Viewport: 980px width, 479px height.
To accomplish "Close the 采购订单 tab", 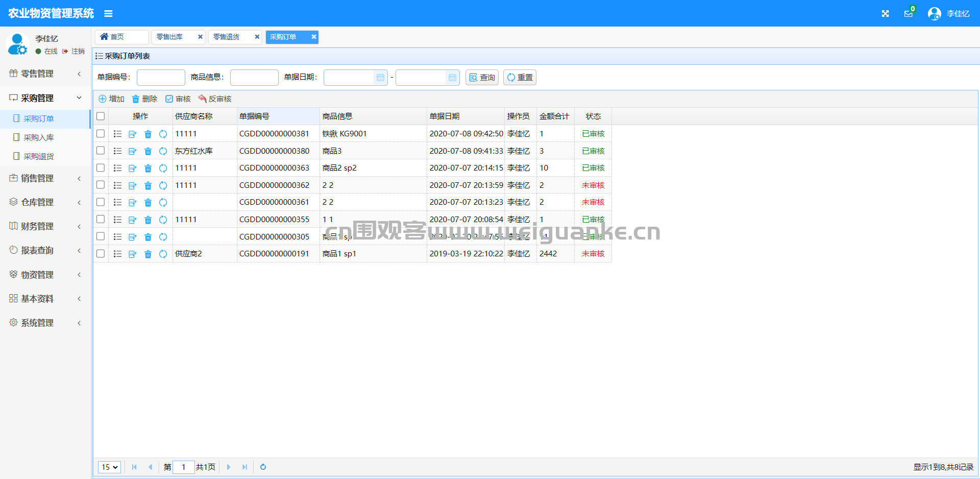I will pos(314,37).
